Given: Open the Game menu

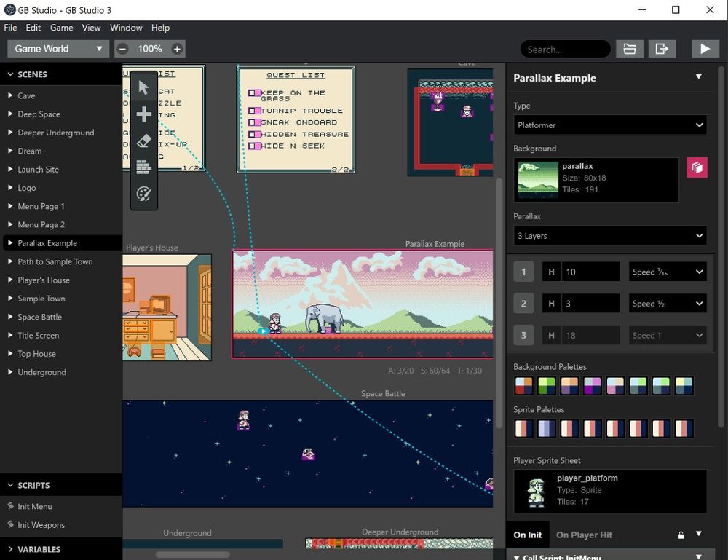Looking at the screenshot, I should [x=61, y=28].
